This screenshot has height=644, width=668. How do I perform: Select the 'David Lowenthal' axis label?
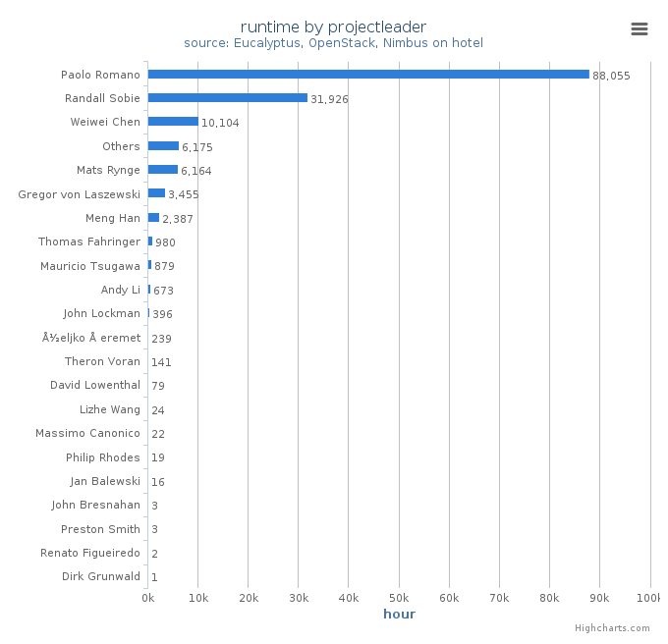click(95, 385)
